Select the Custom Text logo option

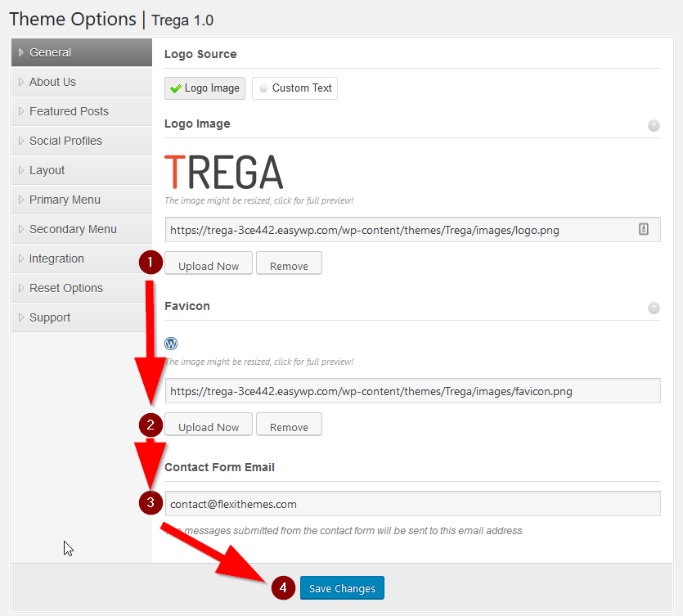pyautogui.click(x=295, y=88)
